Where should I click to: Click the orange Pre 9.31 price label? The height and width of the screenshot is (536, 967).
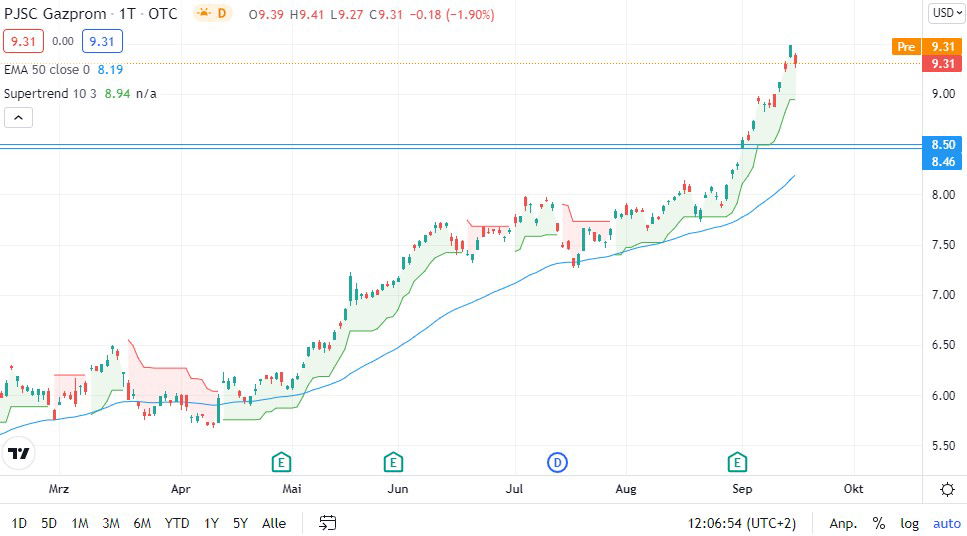pos(926,46)
